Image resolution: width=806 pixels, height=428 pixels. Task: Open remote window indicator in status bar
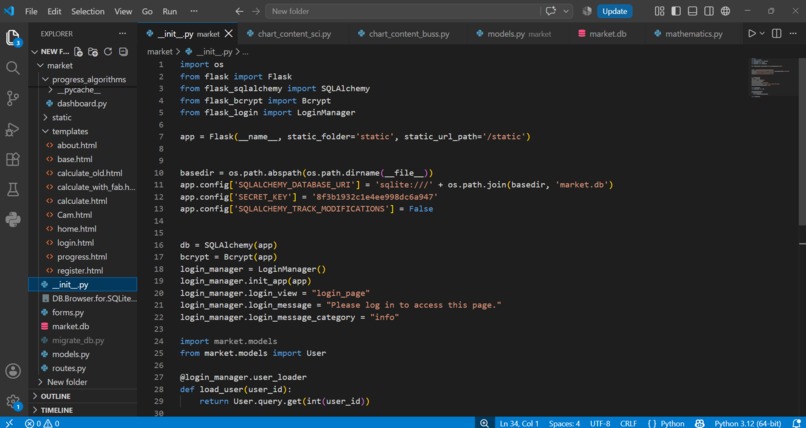click(9, 423)
